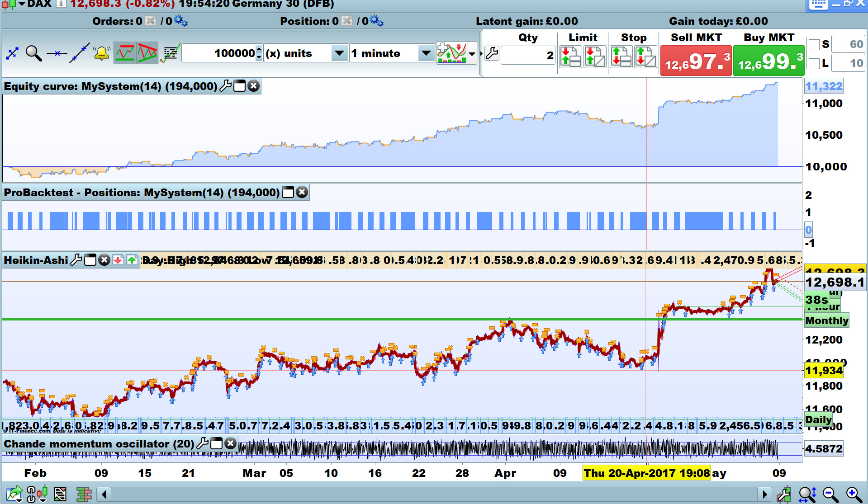The image size is (868, 504).
Task: Click the L value field showing 10
Action: (848, 63)
